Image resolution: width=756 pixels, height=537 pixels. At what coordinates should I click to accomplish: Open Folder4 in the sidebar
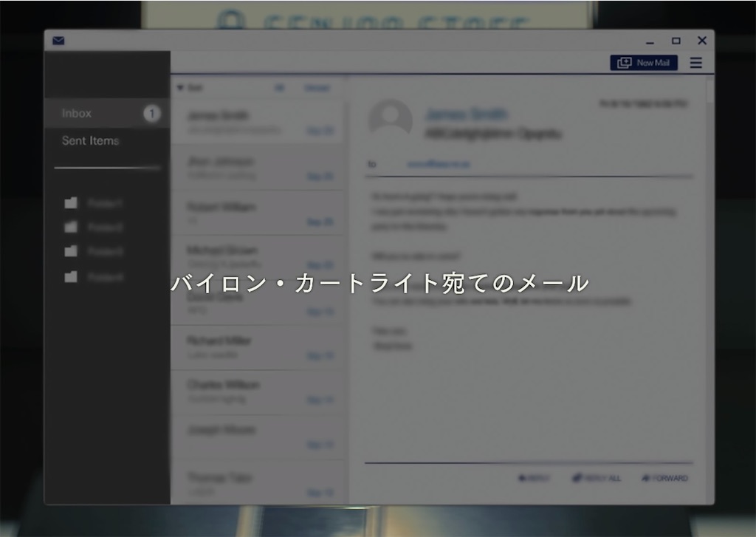coord(94,276)
